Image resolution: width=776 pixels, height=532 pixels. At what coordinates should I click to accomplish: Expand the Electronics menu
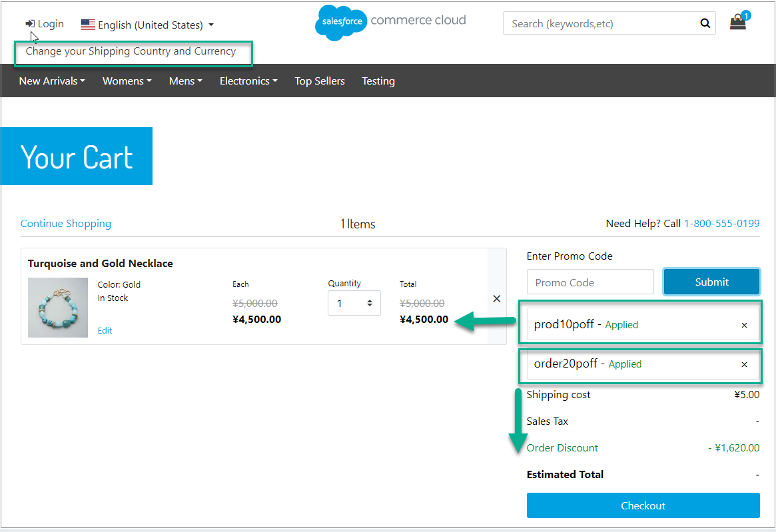click(x=248, y=81)
